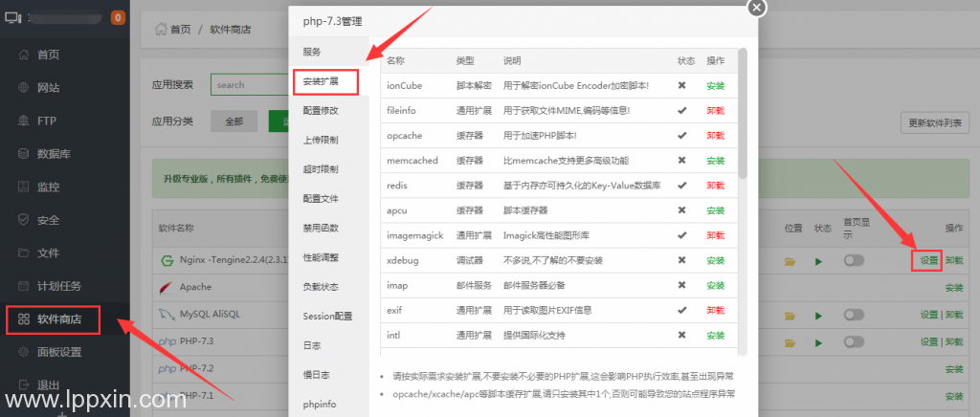Click the monitor chart icon for 监控

(24, 187)
